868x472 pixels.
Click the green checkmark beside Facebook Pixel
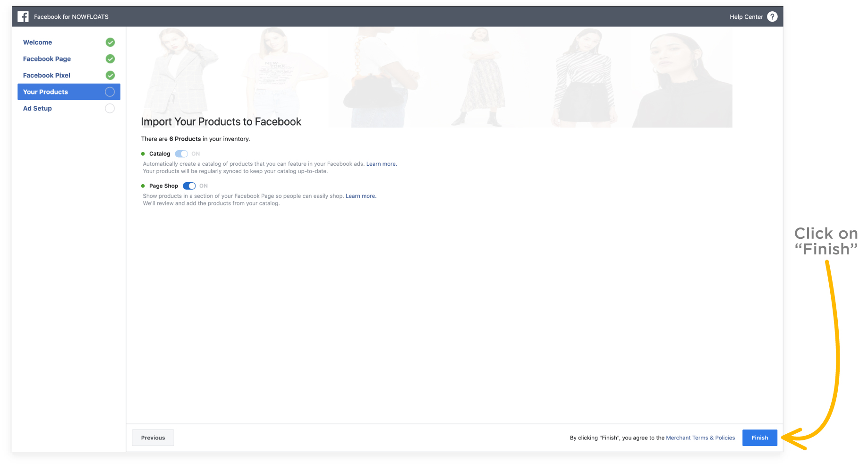(x=110, y=76)
